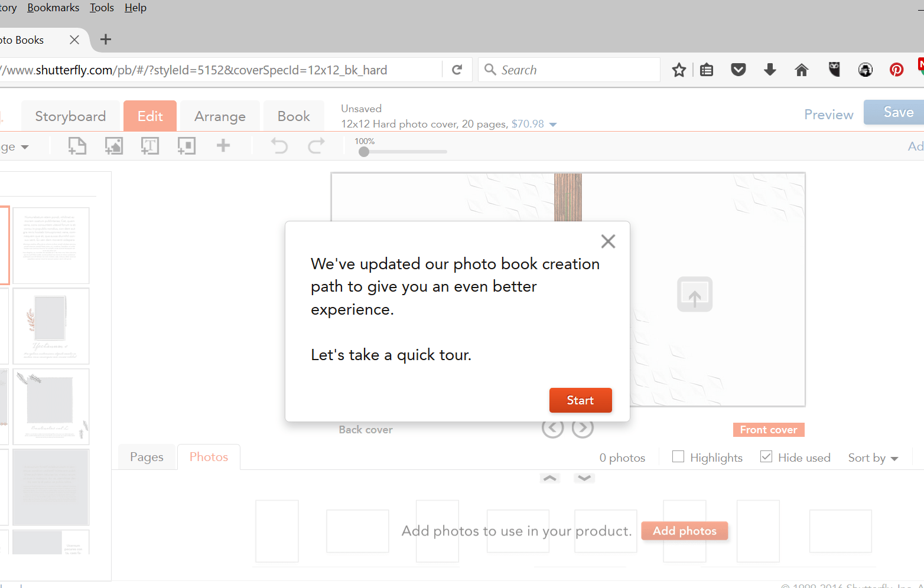This screenshot has height=588, width=924.
Task: Click the Preview link
Action: click(829, 115)
